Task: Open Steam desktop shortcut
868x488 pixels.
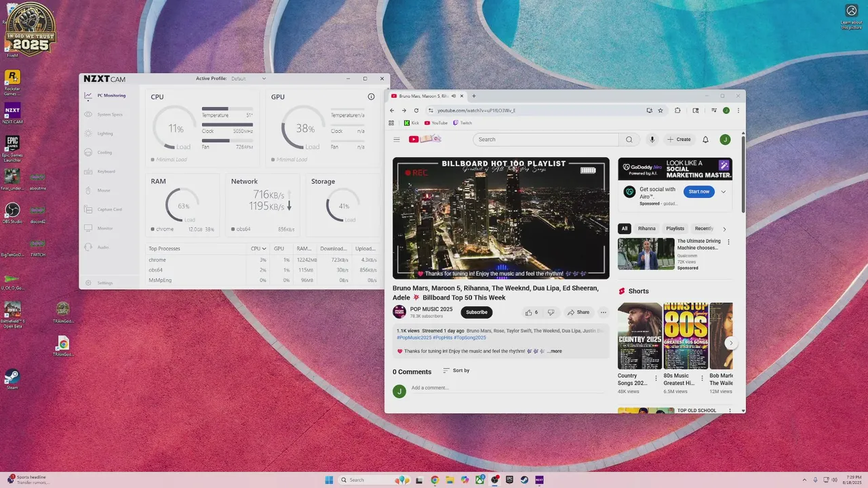Action: 12,379
